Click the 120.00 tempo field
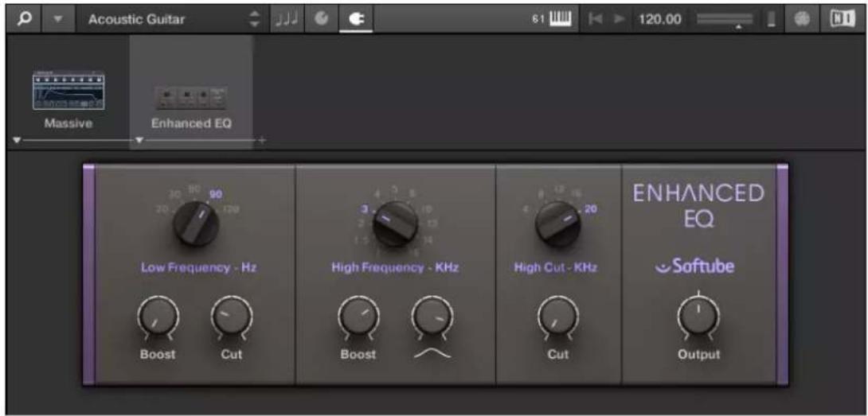 (660, 20)
